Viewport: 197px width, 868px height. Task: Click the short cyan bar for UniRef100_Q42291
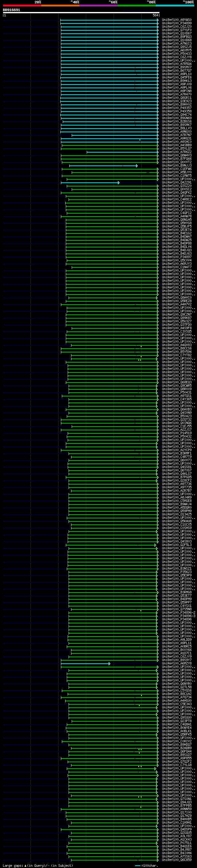coord(90,183)
